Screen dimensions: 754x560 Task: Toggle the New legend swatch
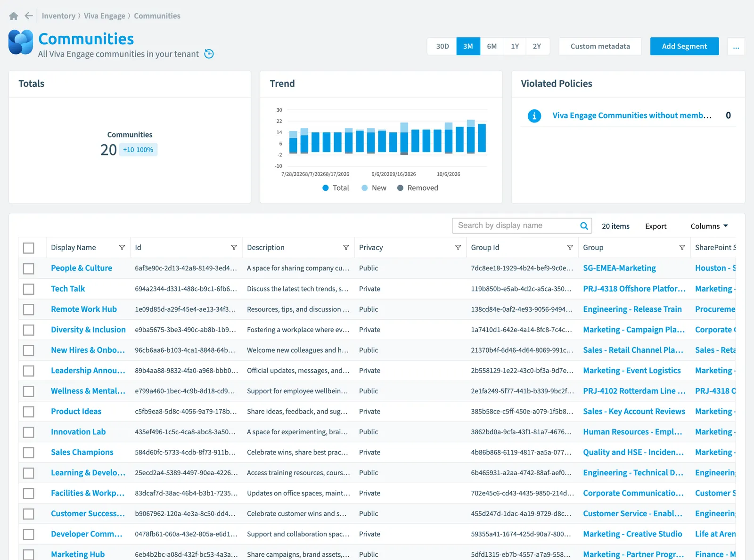tap(364, 188)
